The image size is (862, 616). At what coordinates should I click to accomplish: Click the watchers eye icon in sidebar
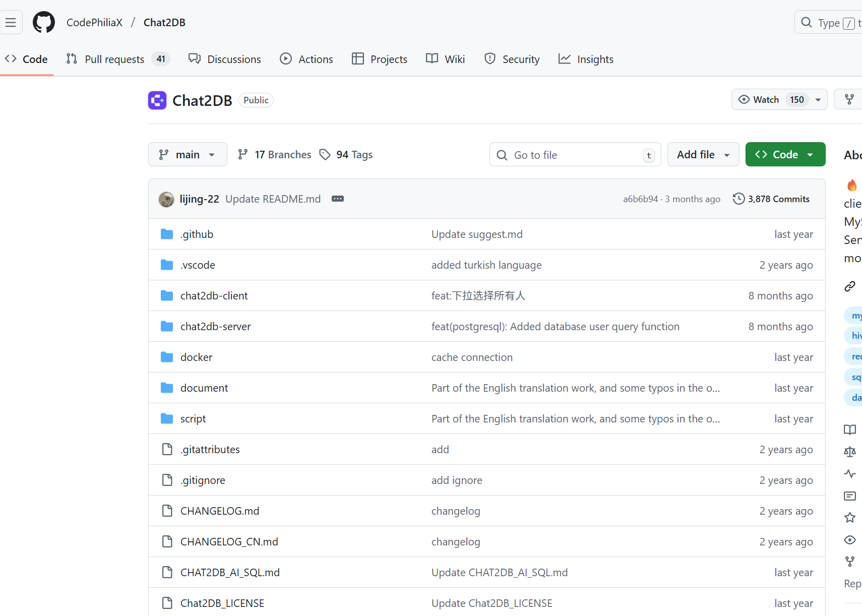pyautogui.click(x=850, y=540)
